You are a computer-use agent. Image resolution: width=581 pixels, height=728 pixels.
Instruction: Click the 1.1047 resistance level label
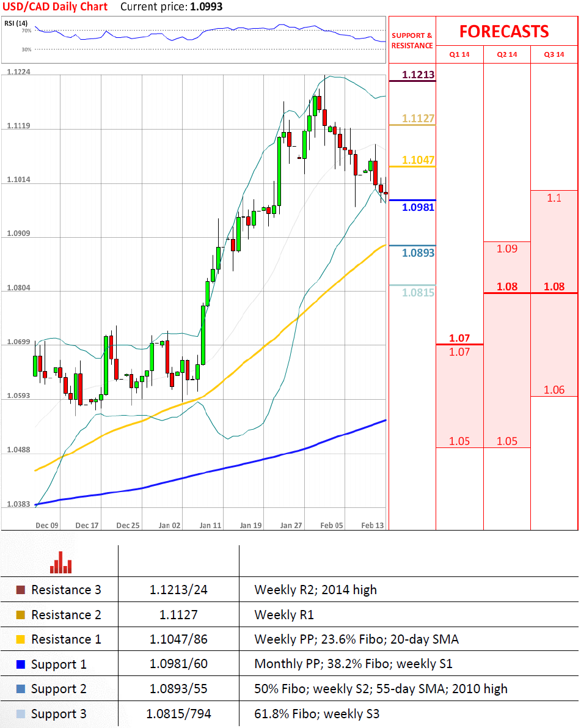[418, 160]
